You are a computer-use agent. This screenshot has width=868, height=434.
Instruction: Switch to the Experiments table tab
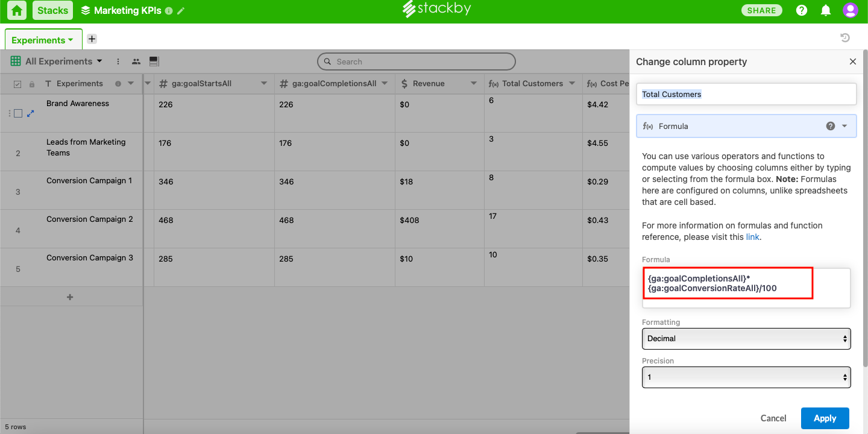(x=43, y=40)
